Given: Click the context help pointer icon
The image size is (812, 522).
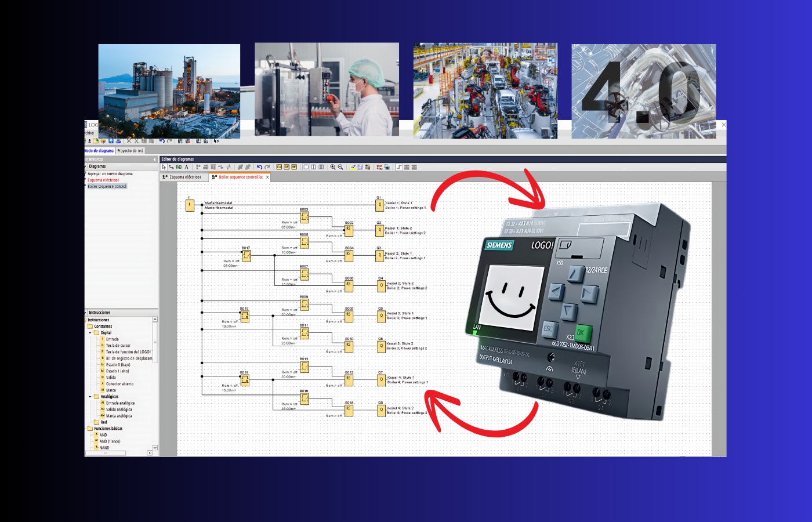Looking at the screenshot, I should [216, 141].
